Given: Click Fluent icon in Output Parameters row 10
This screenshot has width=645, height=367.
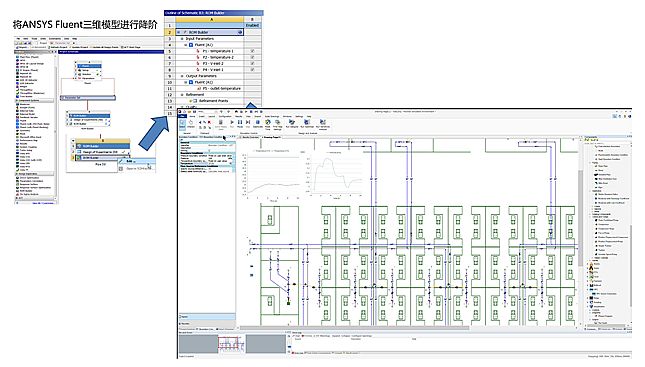Looking at the screenshot, I should 191,82.
